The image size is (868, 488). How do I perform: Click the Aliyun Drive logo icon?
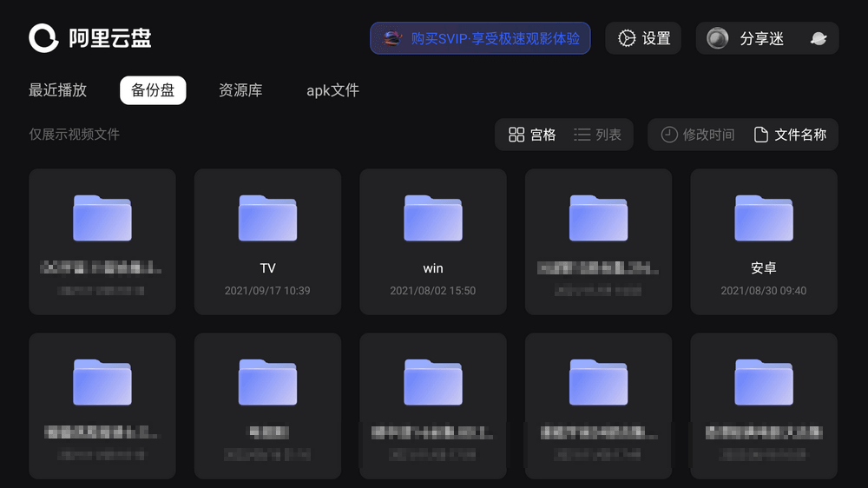(43, 38)
